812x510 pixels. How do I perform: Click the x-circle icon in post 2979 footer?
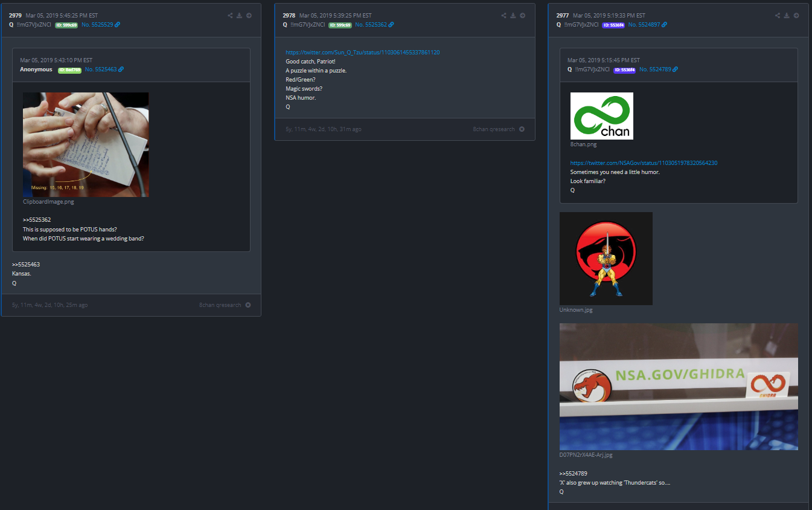coord(248,305)
